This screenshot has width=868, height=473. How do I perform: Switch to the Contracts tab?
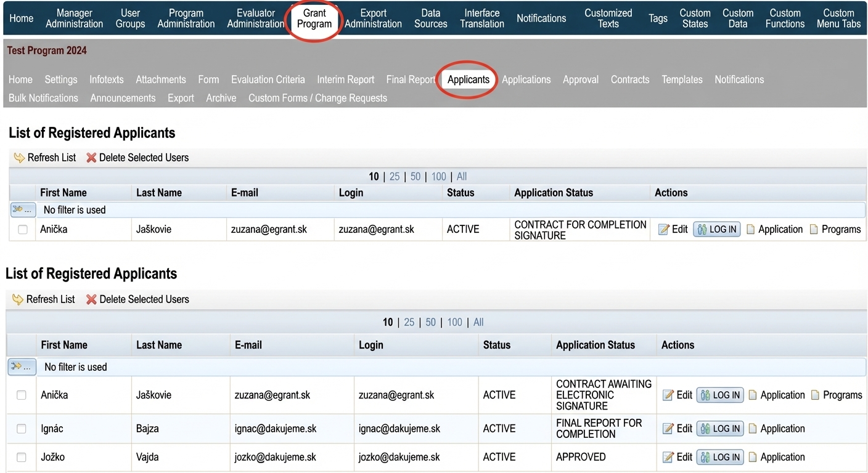[x=629, y=79]
